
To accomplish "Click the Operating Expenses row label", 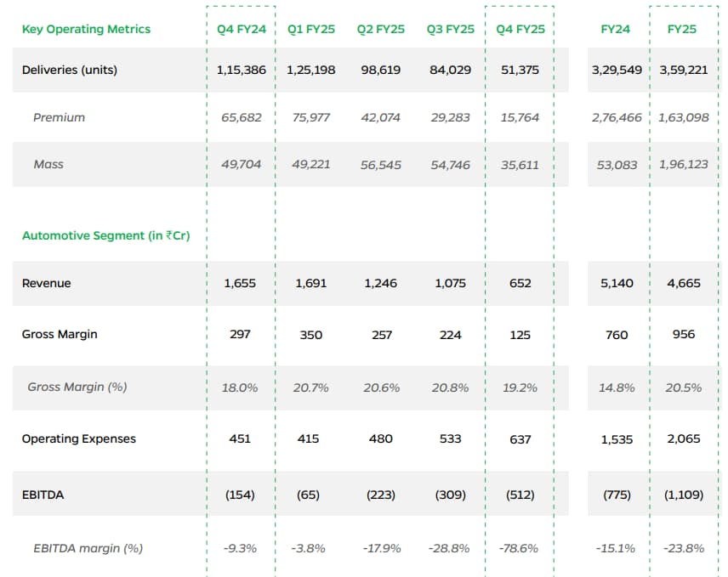I will pos(79,438).
